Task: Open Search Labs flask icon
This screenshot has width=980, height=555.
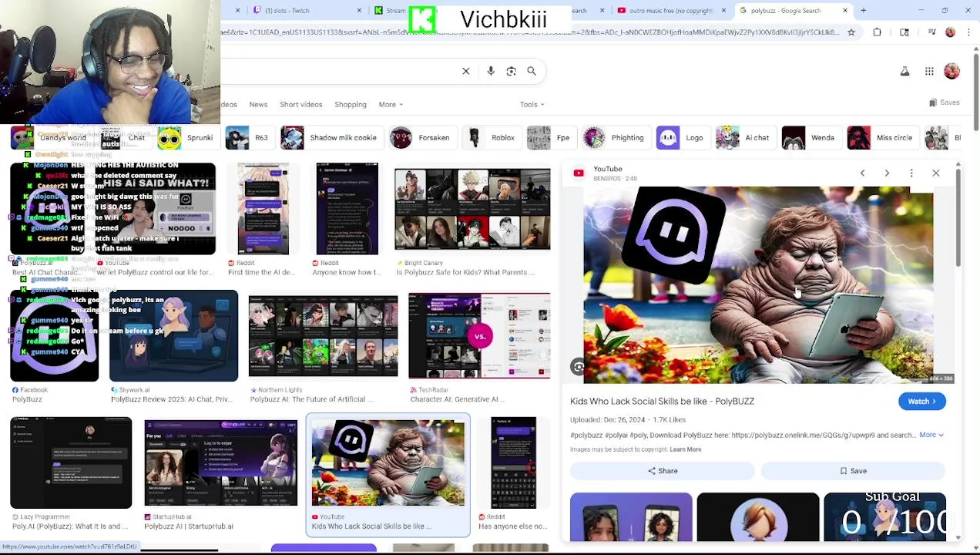Action: 905,71
